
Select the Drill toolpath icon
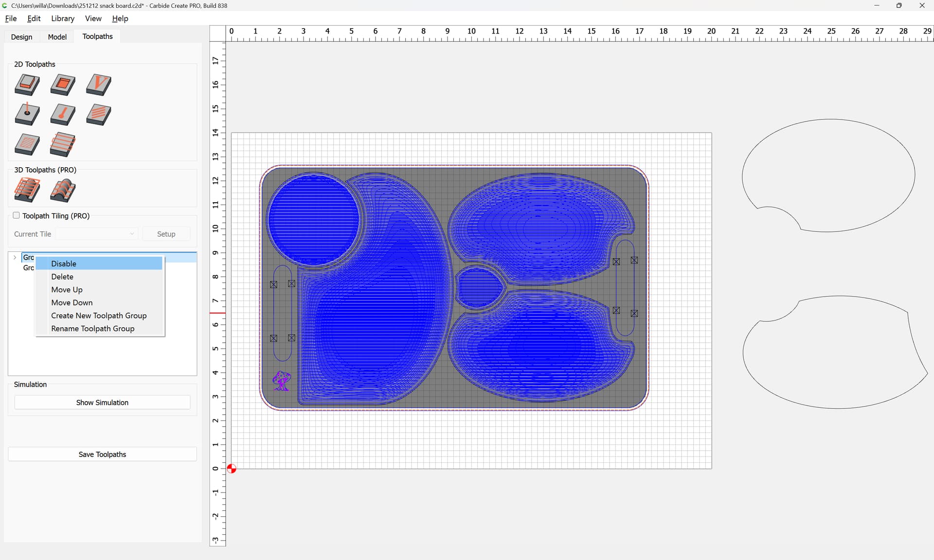(27, 115)
